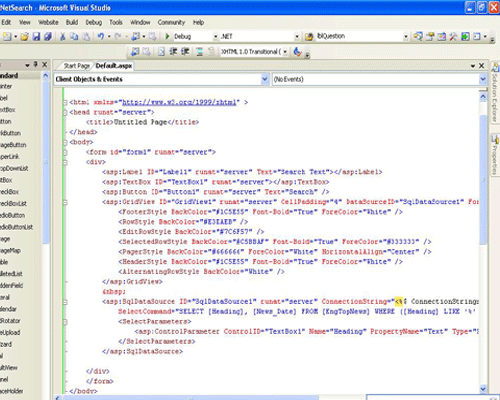Click the Redo arrow icon
The image size is (500, 400).
coord(118,36)
